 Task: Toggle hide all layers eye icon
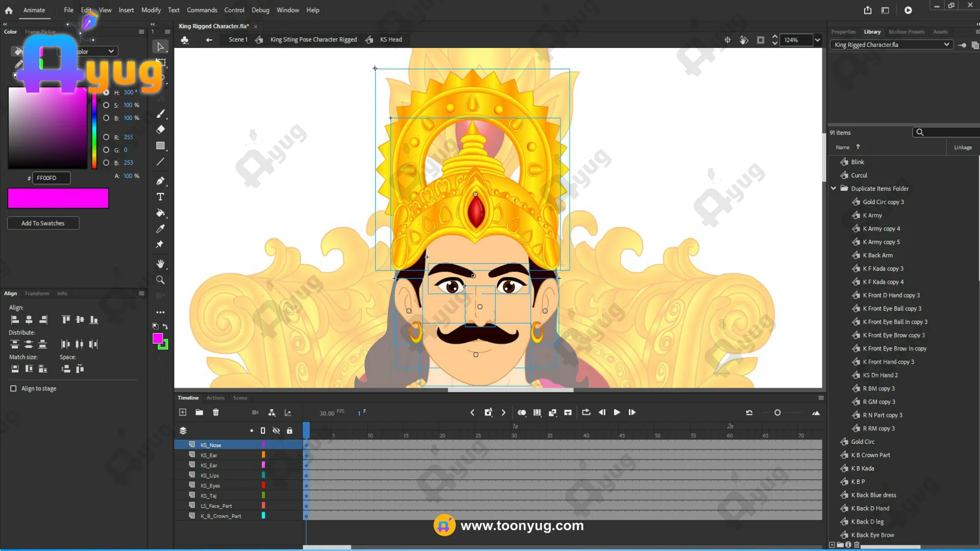(276, 431)
